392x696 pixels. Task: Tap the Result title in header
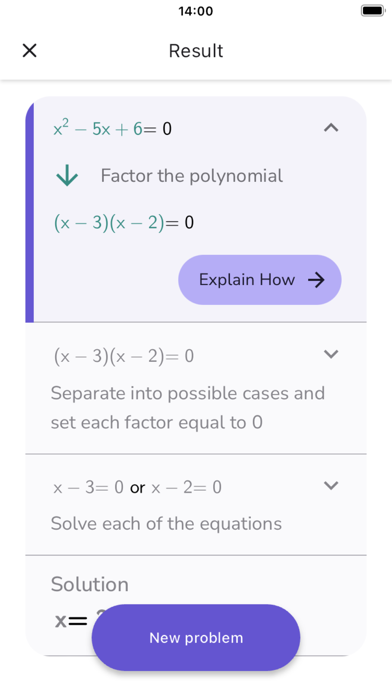click(x=196, y=51)
